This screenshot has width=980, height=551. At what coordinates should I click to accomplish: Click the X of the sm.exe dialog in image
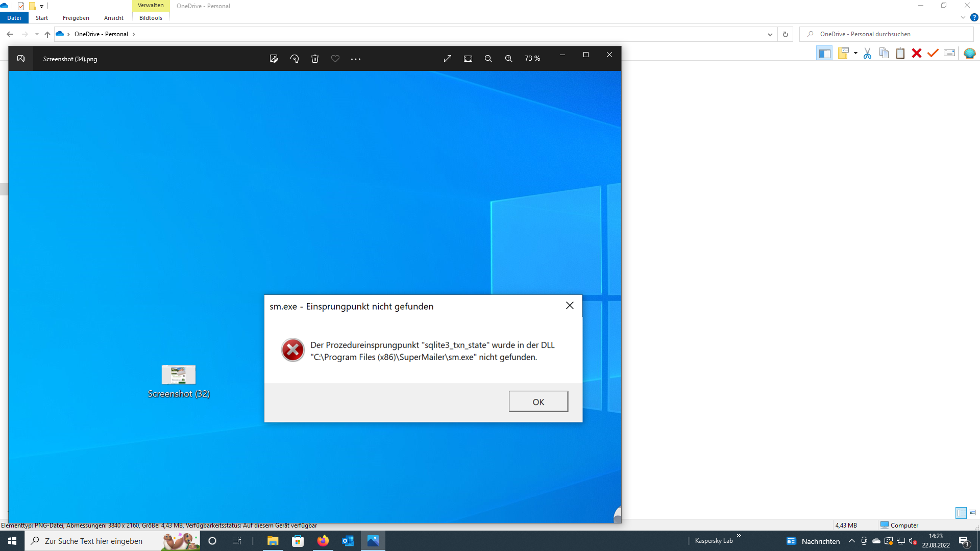(570, 306)
